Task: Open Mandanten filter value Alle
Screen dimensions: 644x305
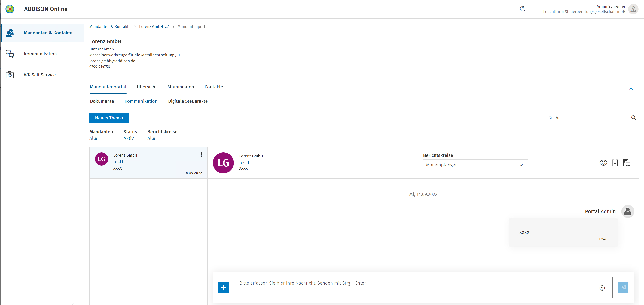Action: [93, 138]
